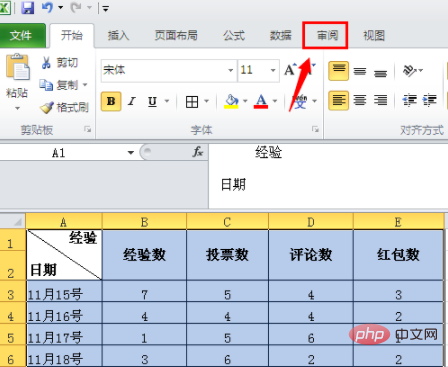Click the Insert Function fx icon
Image resolution: width=448 pixels, height=367 pixels.
point(198,152)
